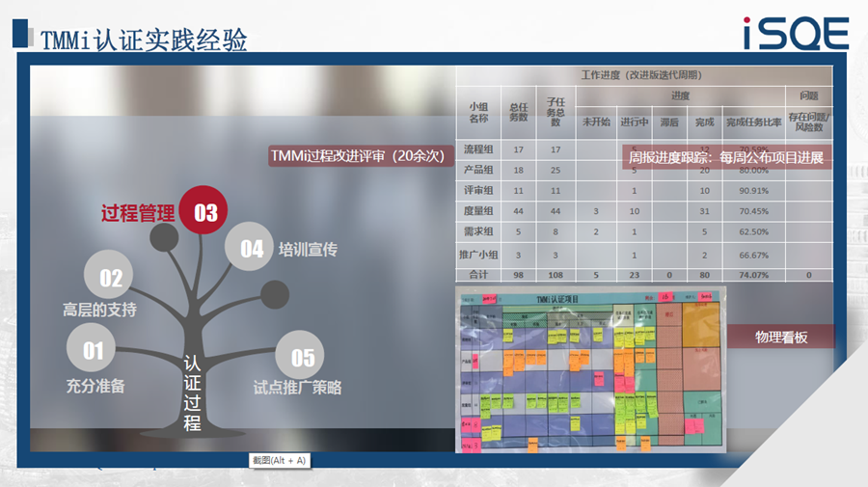Click the table title 工作进度（改进版迭代周期）
Viewport: 868px width, 487px height.
[x=641, y=74]
